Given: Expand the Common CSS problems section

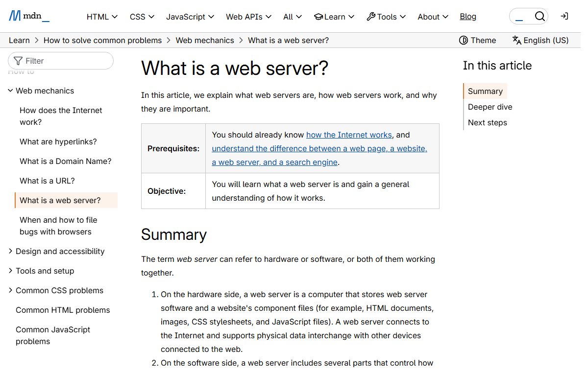Looking at the screenshot, I should click(x=56, y=290).
